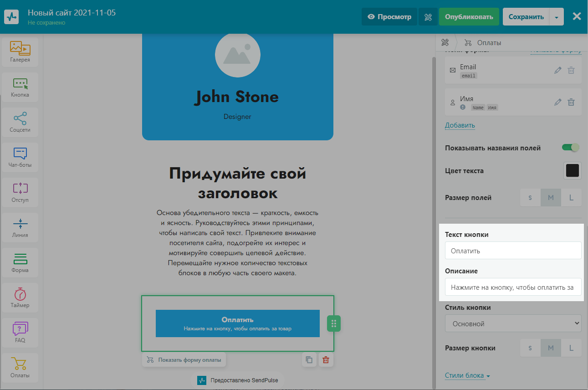Screen dimensions: 588x390
Task: Open the Цвет текста color swatch
Action: 572,171
